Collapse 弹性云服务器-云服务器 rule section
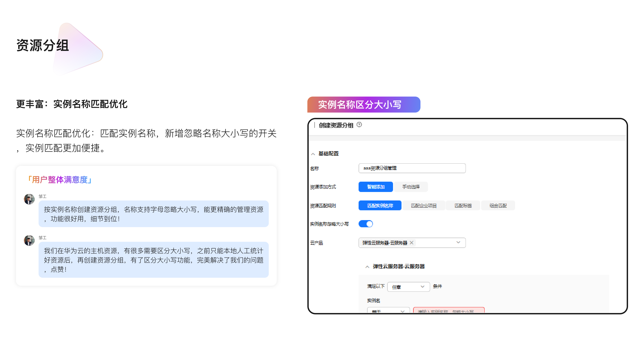Screen dimensions: 644x341 (x=367, y=267)
